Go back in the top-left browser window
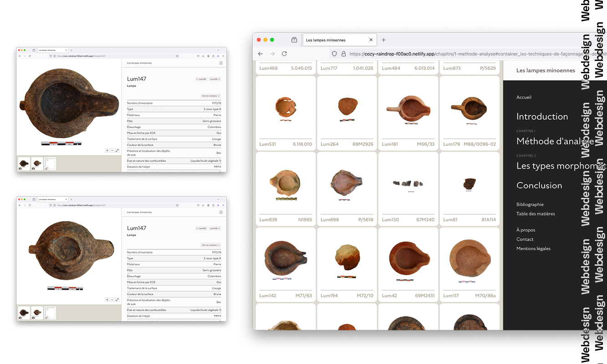 pos(20,56)
